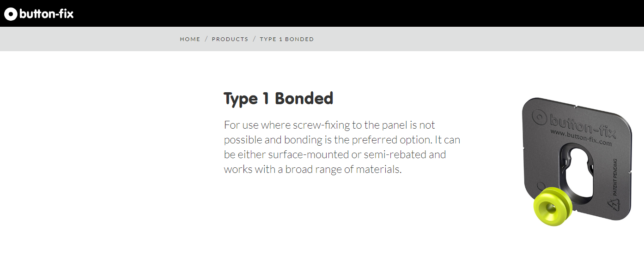This screenshot has height=255, width=644.
Task: Click the slash separator after HOME
Action: point(206,39)
